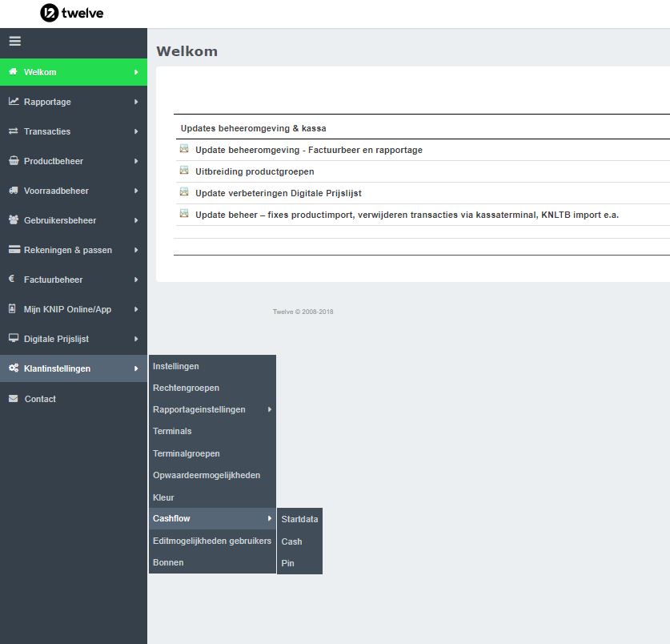The image size is (670, 644).
Task: Expand the Rapportageinstellingen submenu arrow
Action: pyautogui.click(x=270, y=410)
